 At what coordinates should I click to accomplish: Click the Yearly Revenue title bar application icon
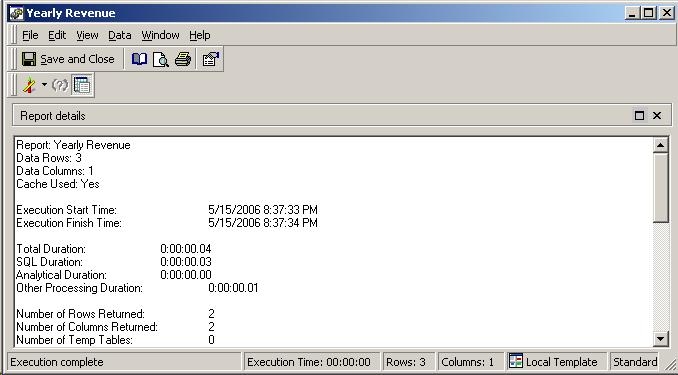16,13
